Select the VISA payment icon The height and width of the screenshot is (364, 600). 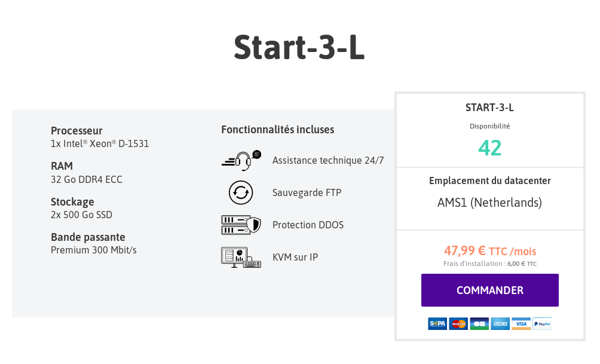pos(521,323)
